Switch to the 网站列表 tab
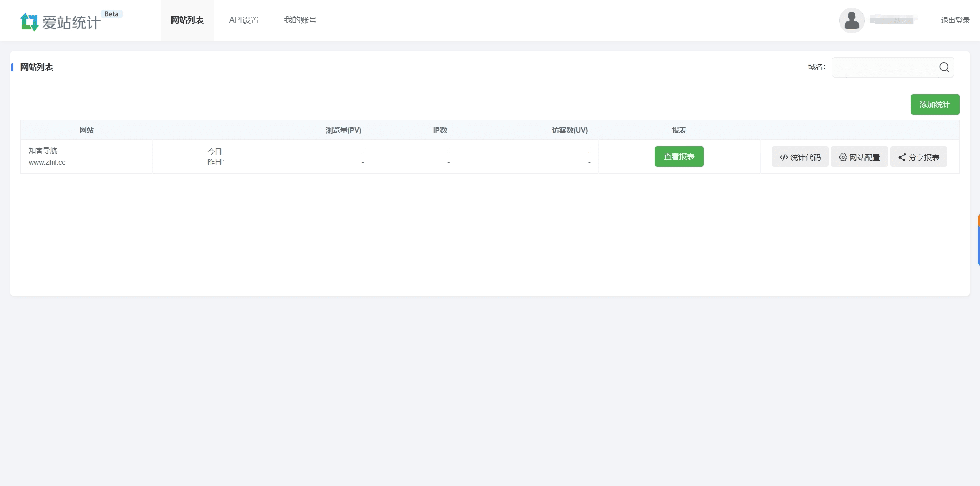This screenshot has height=486, width=980. 187,20
